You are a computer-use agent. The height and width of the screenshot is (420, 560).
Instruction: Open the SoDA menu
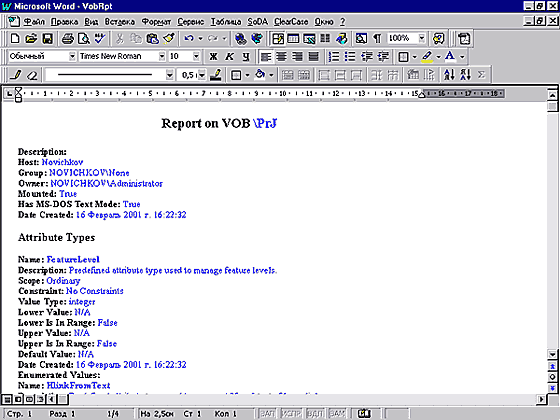point(257,22)
